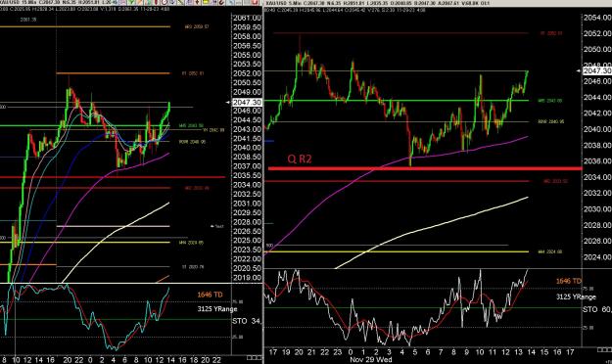Screen dimensions: 612x364
Task: Select hour 17 at start of right time axis
Action: 273,352
